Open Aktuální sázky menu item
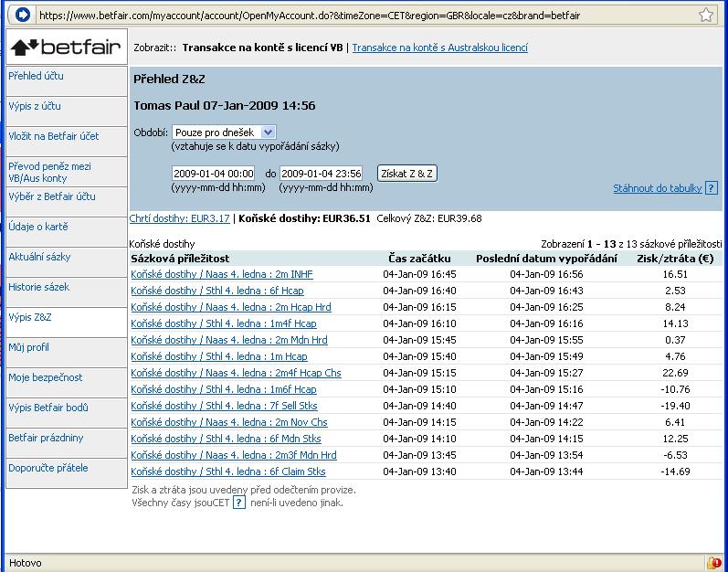Viewport: 728px width, 572px height. point(67,262)
